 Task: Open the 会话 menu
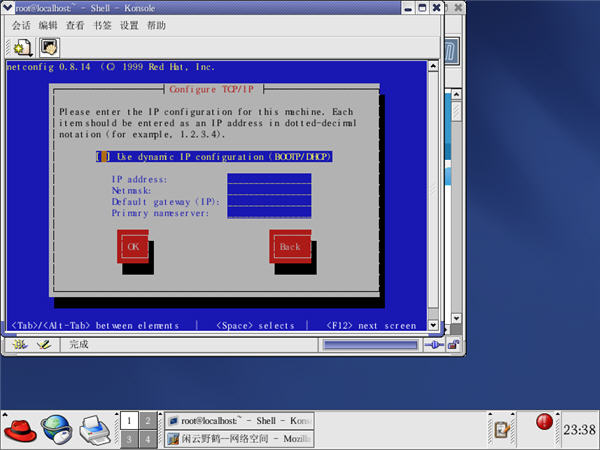(x=21, y=25)
